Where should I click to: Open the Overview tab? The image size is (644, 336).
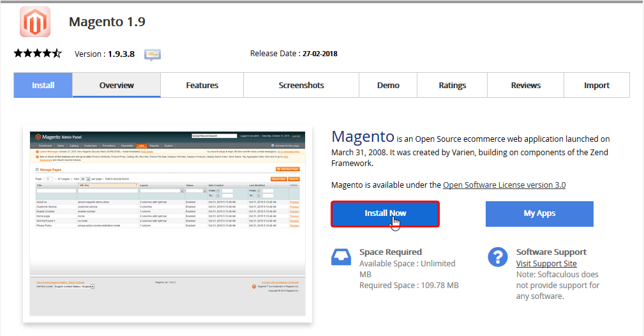pyautogui.click(x=117, y=85)
